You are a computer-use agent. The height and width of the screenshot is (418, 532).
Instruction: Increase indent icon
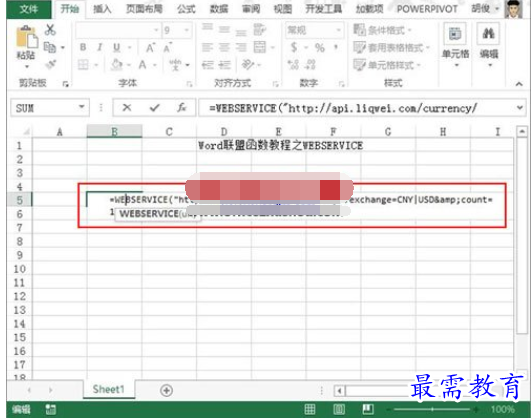(224, 64)
